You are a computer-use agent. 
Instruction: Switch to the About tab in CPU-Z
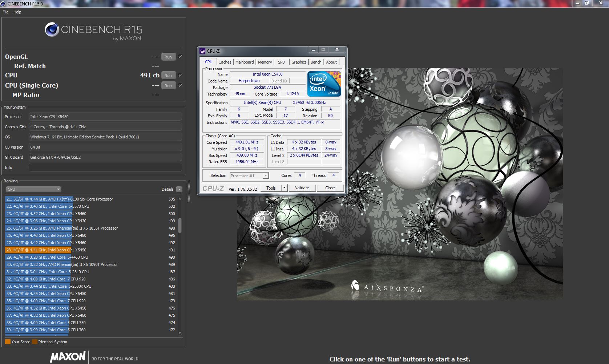click(331, 62)
